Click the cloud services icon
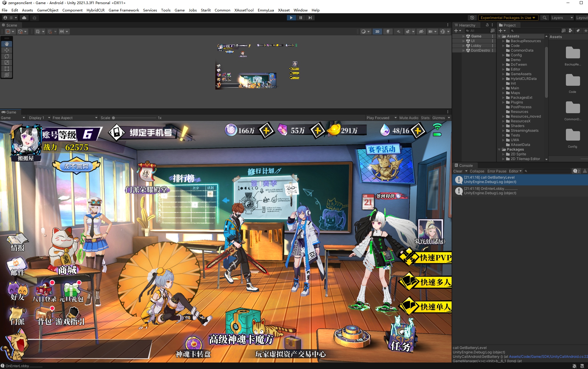588x369 pixels. 24,18
